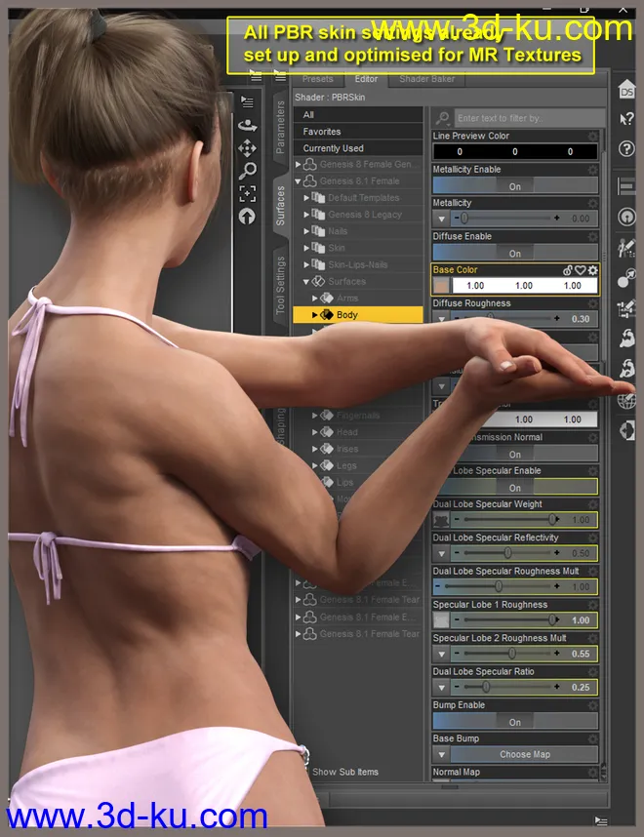Toggle Transmission Normal On switch
This screenshot has width=644, height=837.
(x=515, y=454)
